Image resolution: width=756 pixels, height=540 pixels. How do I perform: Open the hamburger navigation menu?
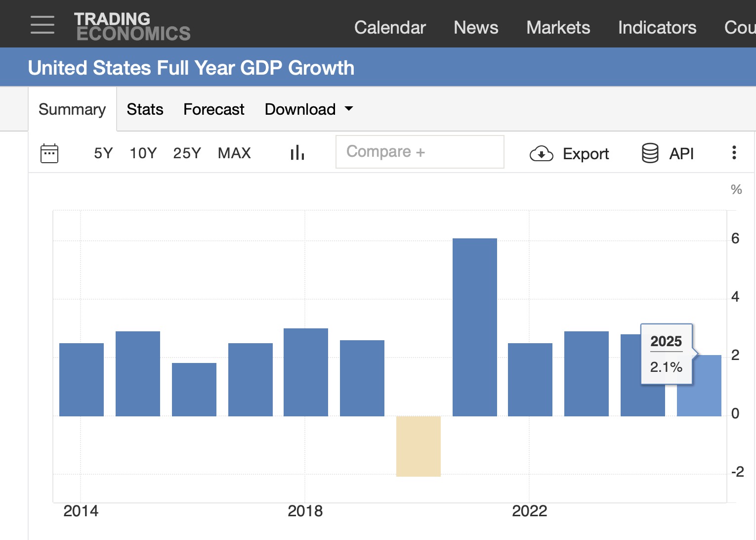coord(42,25)
